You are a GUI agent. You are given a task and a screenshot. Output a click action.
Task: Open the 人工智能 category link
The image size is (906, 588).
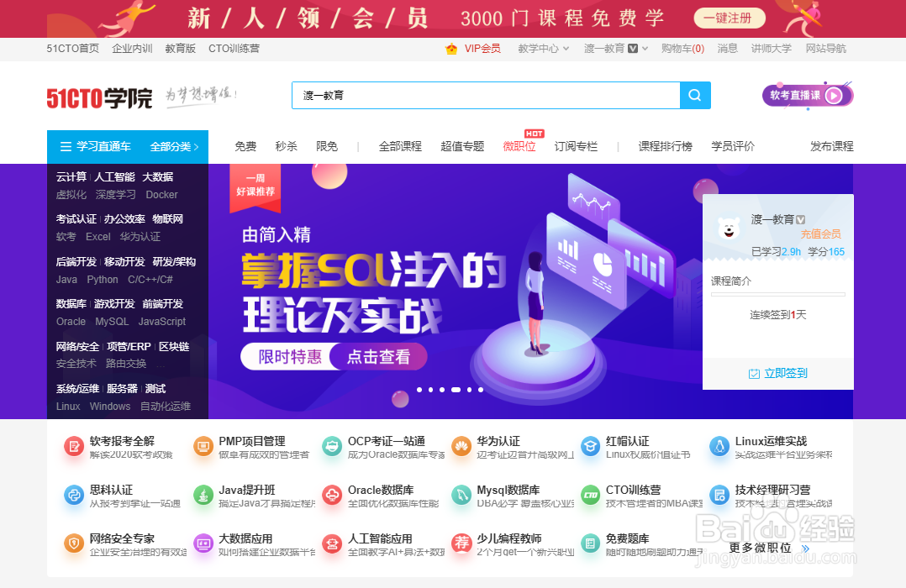coord(114,176)
